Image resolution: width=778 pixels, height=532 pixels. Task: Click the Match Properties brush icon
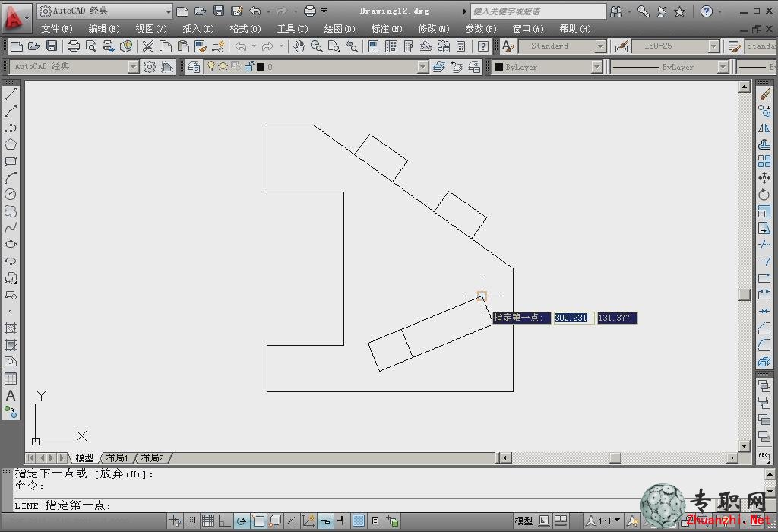point(201,46)
